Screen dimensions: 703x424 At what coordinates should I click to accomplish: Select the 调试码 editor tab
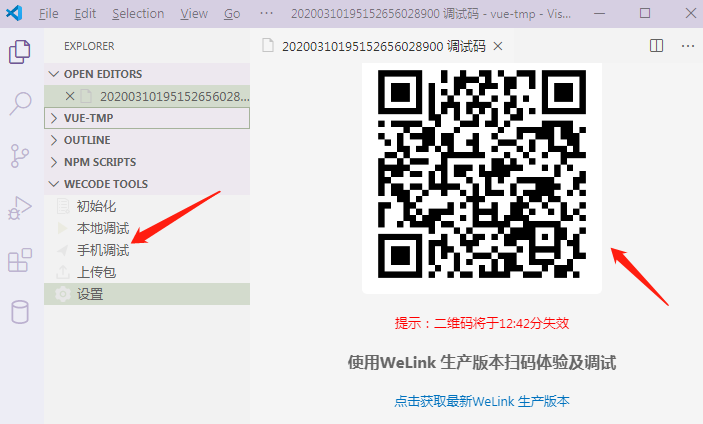pos(383,46)
